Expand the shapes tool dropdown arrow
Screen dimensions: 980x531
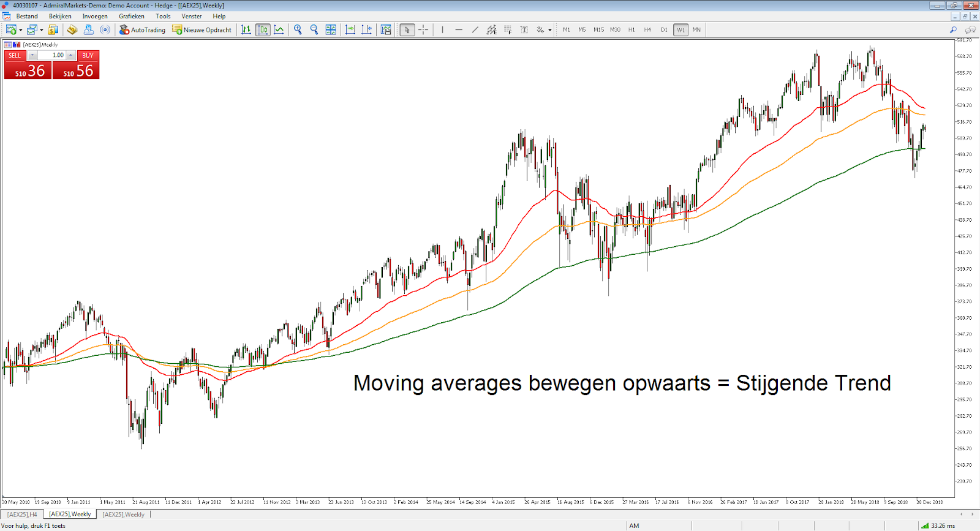coord(550,30)
